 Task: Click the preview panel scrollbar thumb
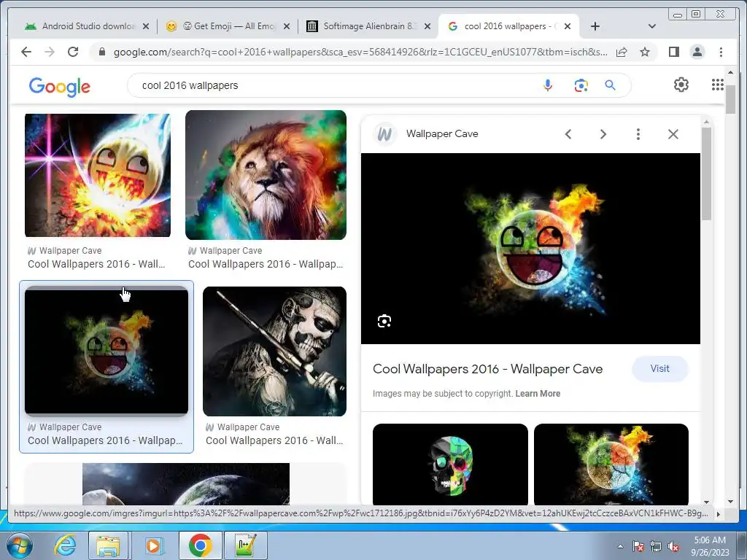click(x=706, y=174)
